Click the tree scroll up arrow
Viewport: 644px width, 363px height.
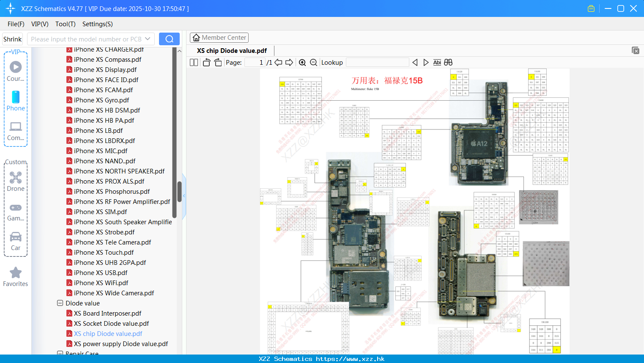tap(179, 51)
